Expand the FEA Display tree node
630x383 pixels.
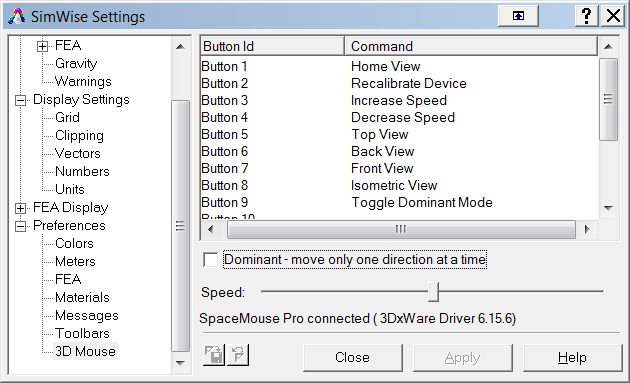click(x=20, y=208)
